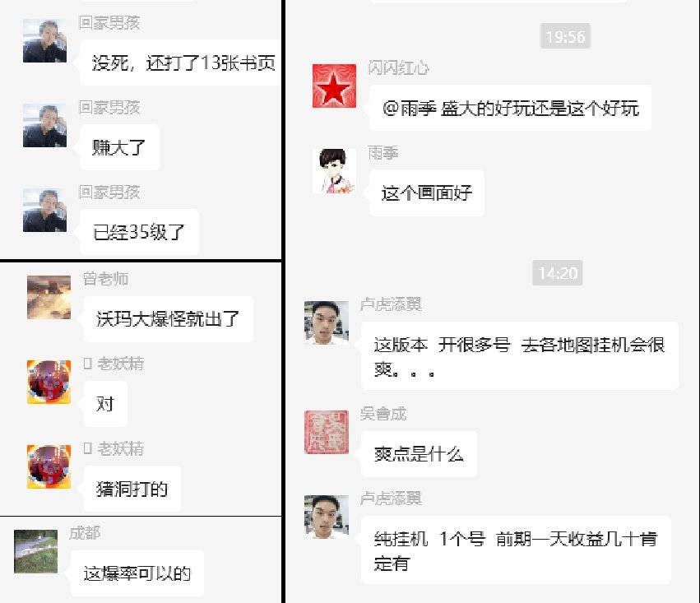Click the sender name 闪闪红心
The width and height of the screenshot is (700, 603).
399,67
